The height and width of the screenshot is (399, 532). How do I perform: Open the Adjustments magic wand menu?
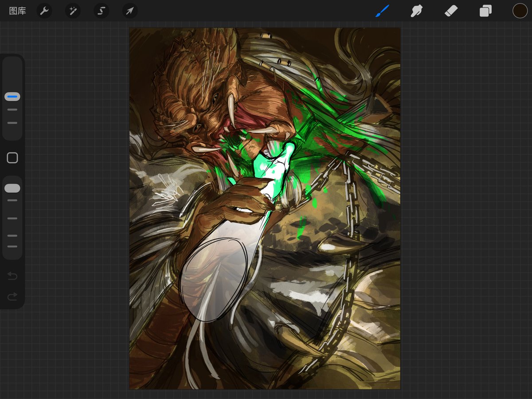(x=73, y=11)
